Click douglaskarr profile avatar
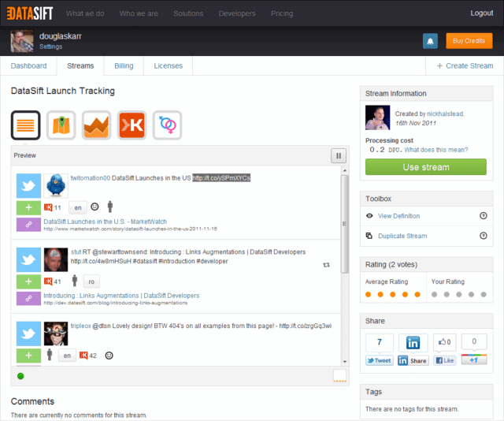Screen dimensions: 504x421 [22, 41]
